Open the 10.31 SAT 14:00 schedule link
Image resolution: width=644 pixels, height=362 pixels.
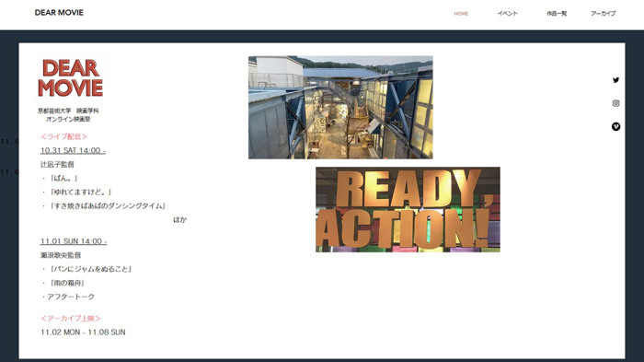coord(73,150)
